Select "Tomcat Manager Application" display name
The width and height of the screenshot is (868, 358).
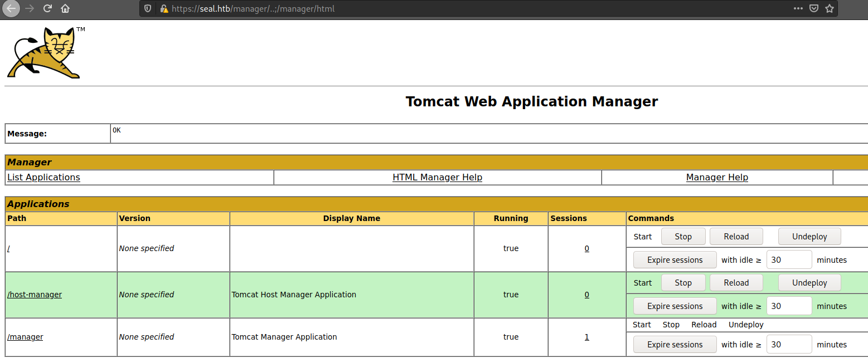pos(284,337)
